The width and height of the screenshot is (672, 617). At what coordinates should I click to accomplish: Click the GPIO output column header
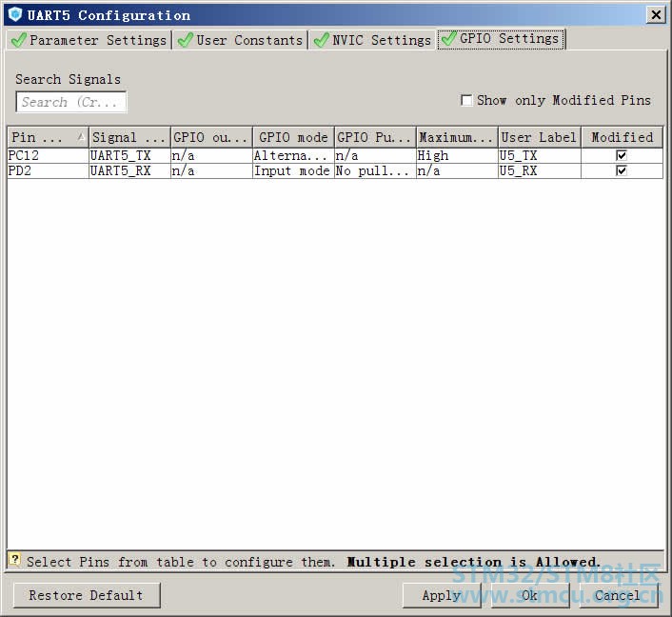coord(211,137)
